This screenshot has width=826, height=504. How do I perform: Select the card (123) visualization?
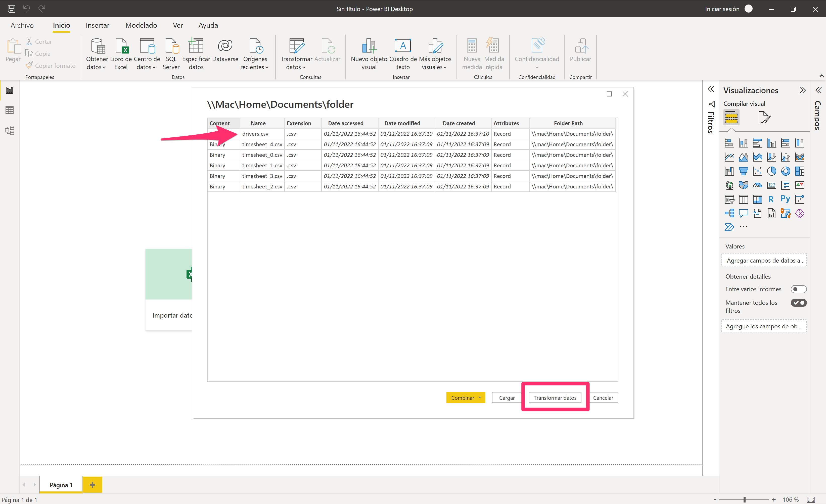click(x=771, y=185)
